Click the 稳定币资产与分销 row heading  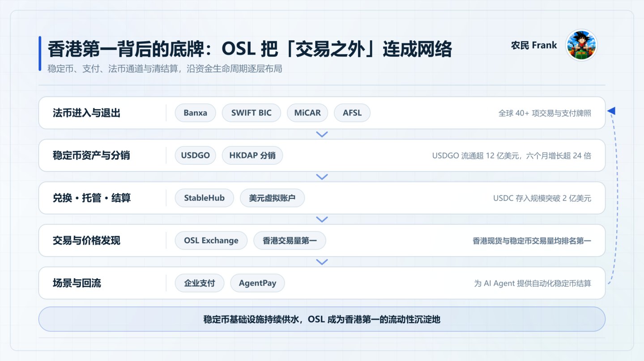click(x=91, y=155)
